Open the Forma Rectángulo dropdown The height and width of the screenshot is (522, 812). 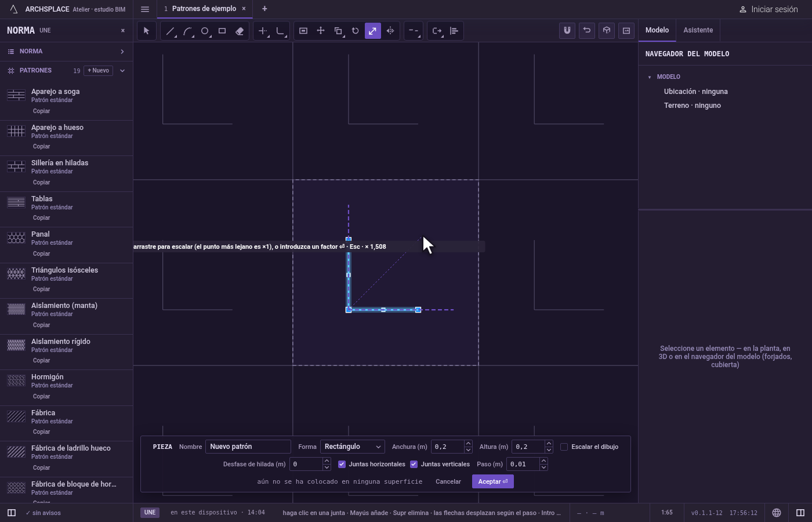[353, 447]
